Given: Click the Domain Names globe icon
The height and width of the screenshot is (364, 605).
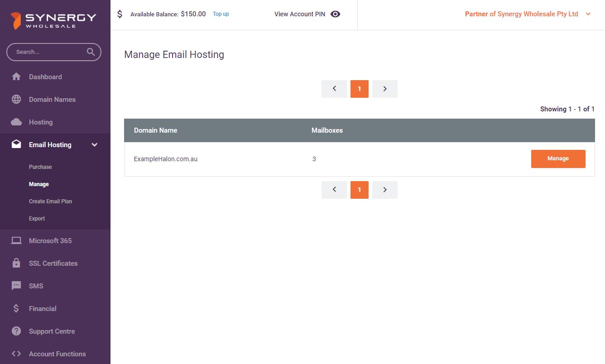Looking at the screenshot, I should 16,100.
